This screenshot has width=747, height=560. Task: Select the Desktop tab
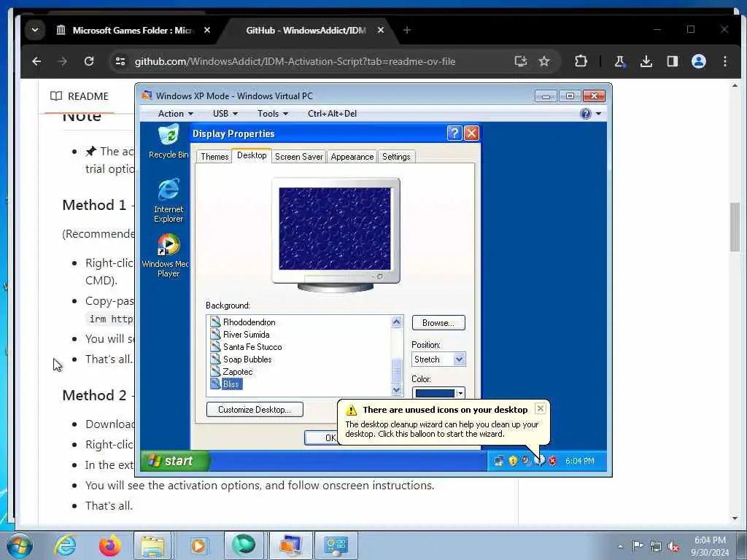coord(252,155)
